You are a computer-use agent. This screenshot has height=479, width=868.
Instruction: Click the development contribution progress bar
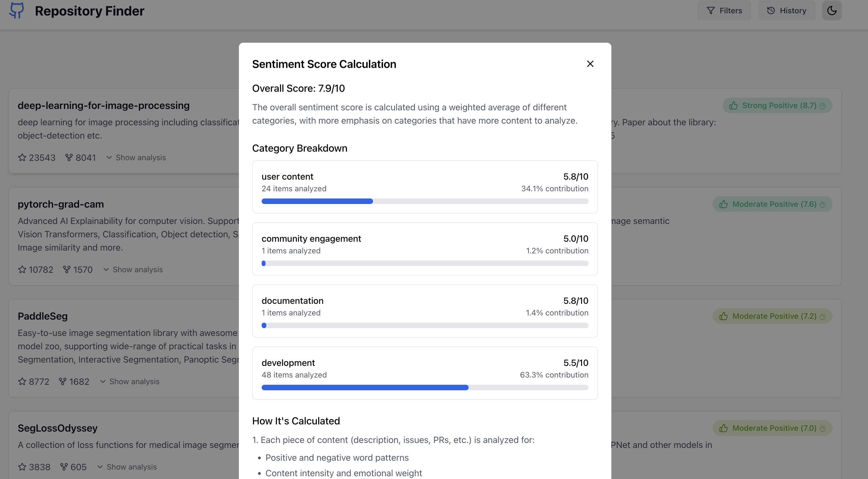tap(425, 388)
